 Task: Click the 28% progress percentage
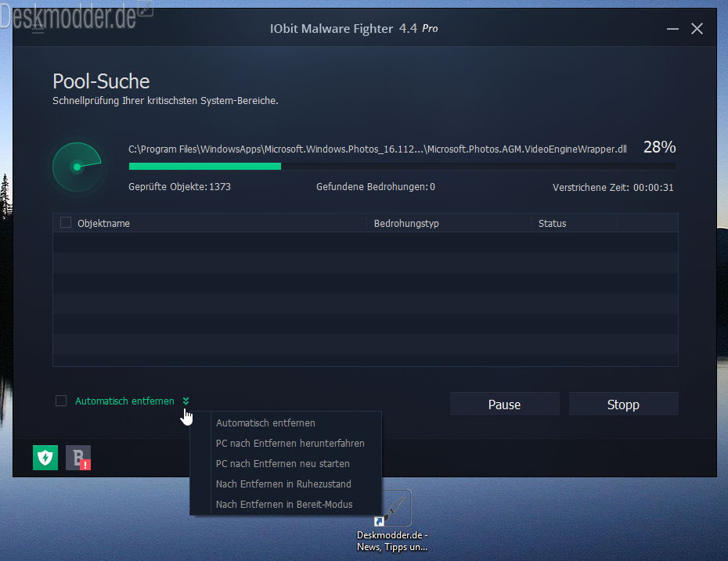coord(659,147)
